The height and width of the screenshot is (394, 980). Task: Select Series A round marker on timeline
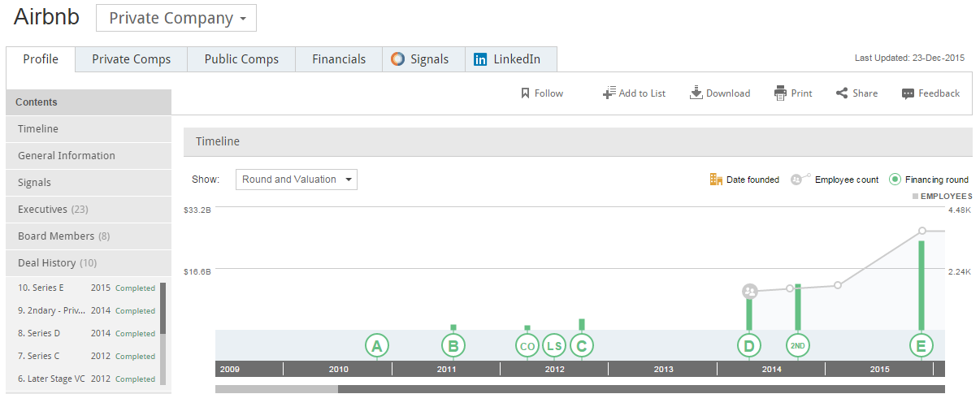tap(377, 346)
